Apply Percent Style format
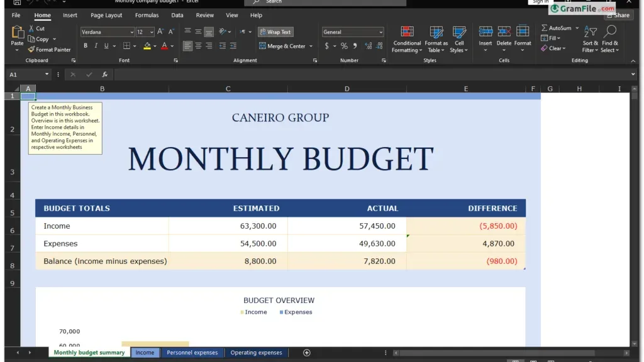644x362 pixels. (x=344, y=46)
